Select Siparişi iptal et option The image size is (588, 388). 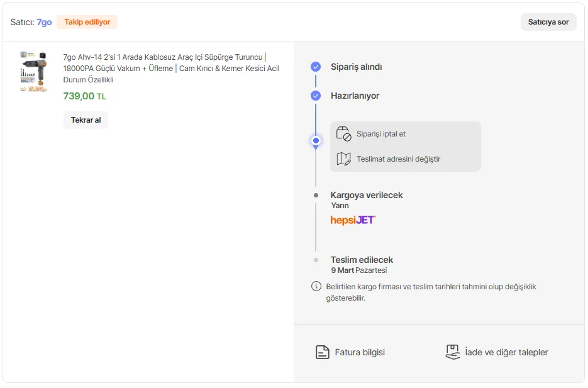[381, 134]
